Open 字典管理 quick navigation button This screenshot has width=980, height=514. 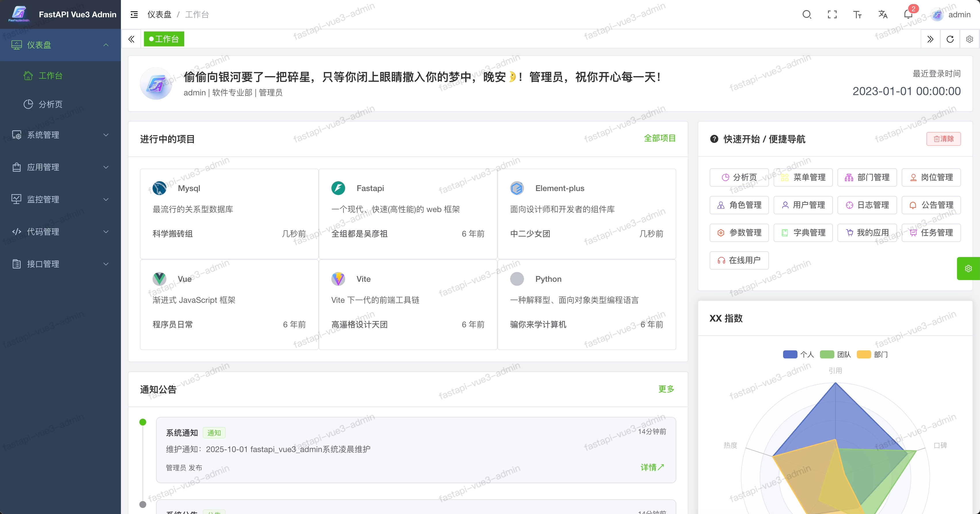803,233
